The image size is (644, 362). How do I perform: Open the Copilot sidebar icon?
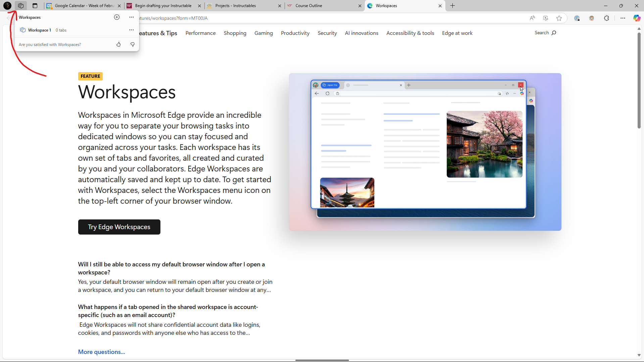(x=637, y=18)
